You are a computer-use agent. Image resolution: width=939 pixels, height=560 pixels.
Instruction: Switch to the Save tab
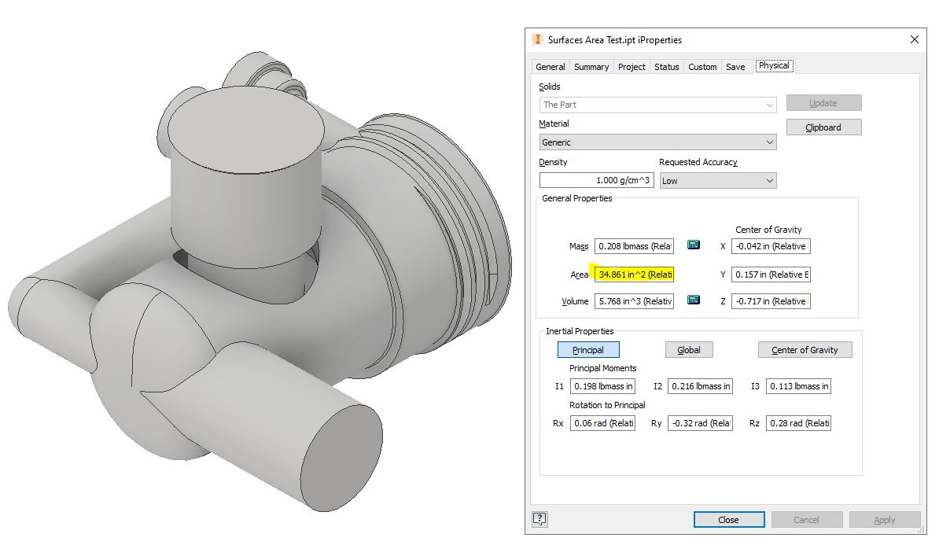[x=735, y=67]
